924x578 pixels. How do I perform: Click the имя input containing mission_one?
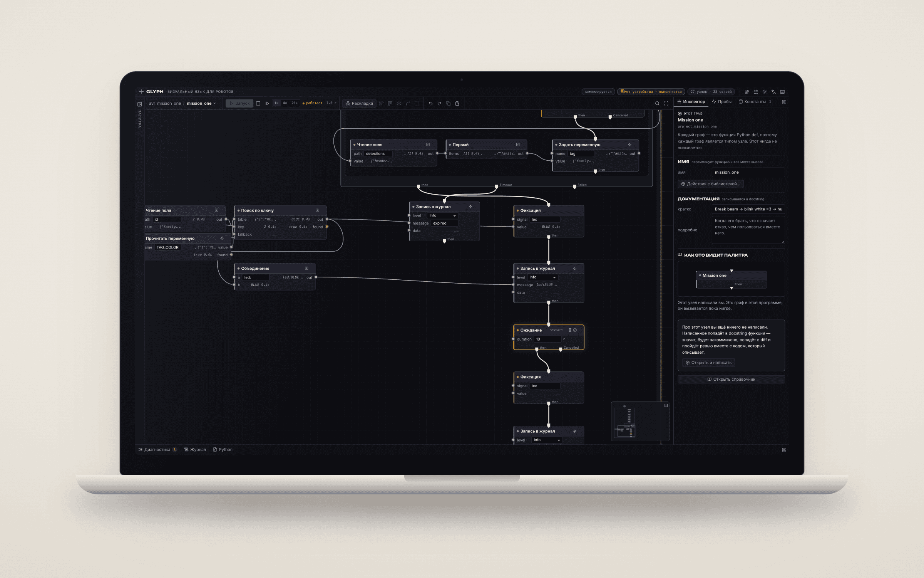pos(748,172)
